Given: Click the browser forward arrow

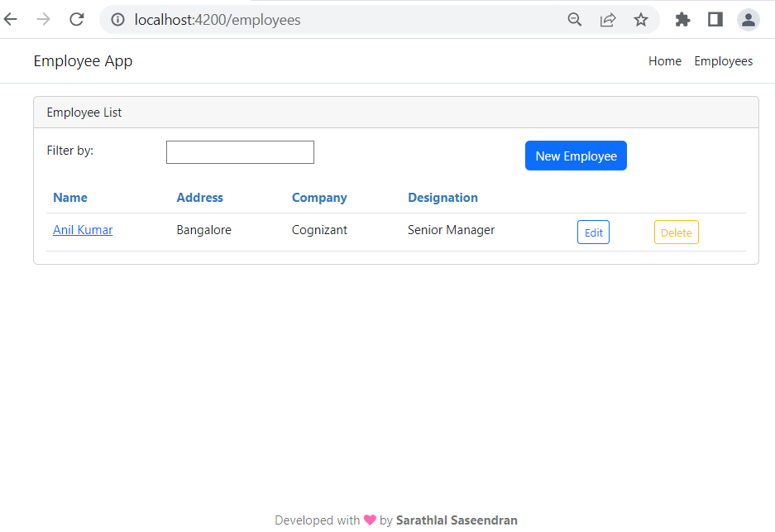Looking at the screenshot, I should [x=44, y=19].
